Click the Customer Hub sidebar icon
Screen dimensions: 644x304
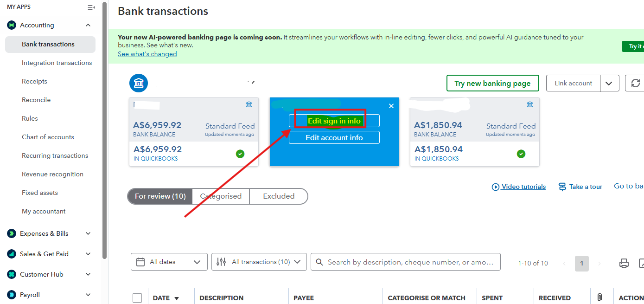pyautogui.click(x=12, y=274)
